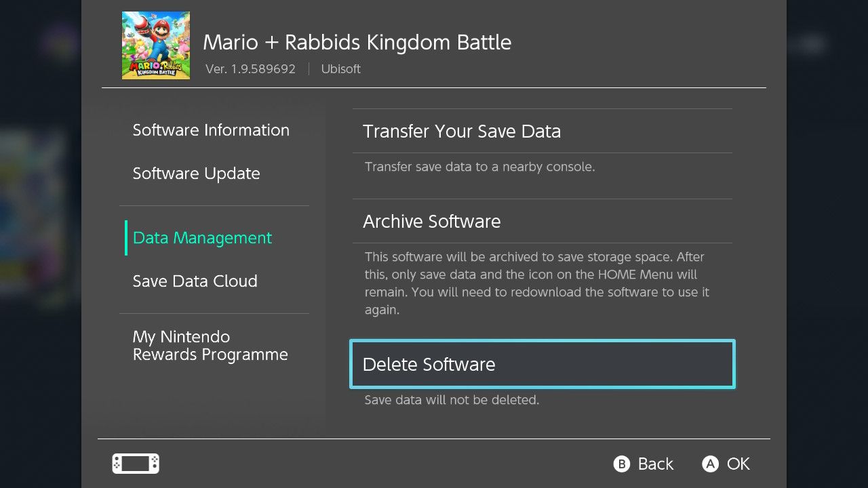This screenshot has width=868, height=488.
Task: Click the Ubisoft publisher name
Action: (x=340, y=69)
